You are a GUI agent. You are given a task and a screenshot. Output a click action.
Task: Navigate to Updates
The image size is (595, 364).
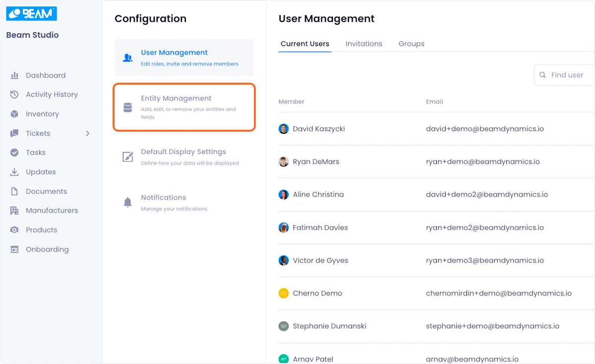point(41,172)
